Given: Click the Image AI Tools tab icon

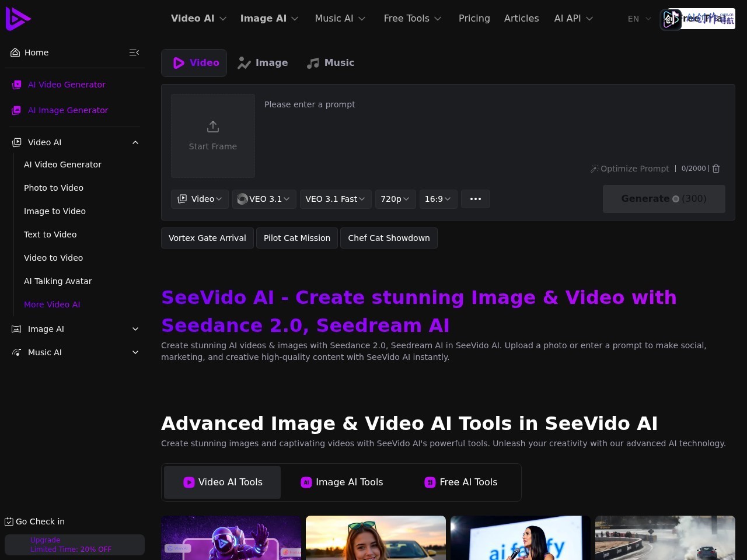Looking at the screenshot, I should tap(306, 482).
